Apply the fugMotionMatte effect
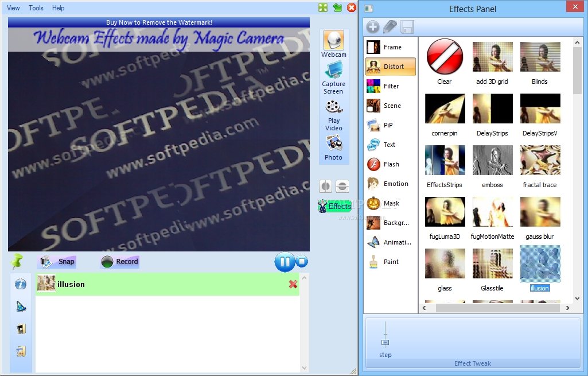 pyautogui.click(x=492, y=212)
